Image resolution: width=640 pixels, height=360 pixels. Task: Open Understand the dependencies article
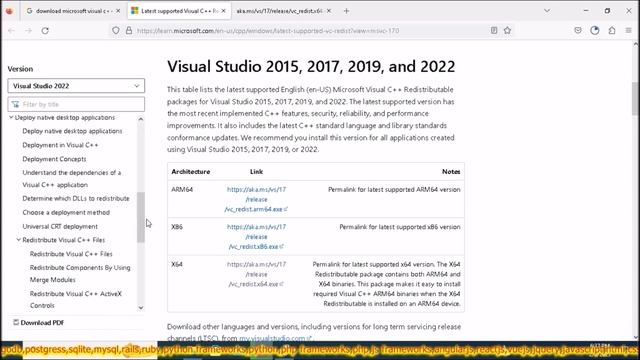[72, 178]
